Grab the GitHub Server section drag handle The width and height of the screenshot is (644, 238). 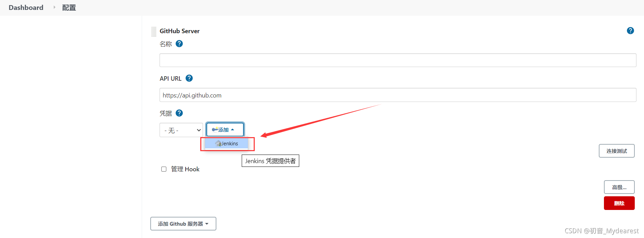point(154,31)
